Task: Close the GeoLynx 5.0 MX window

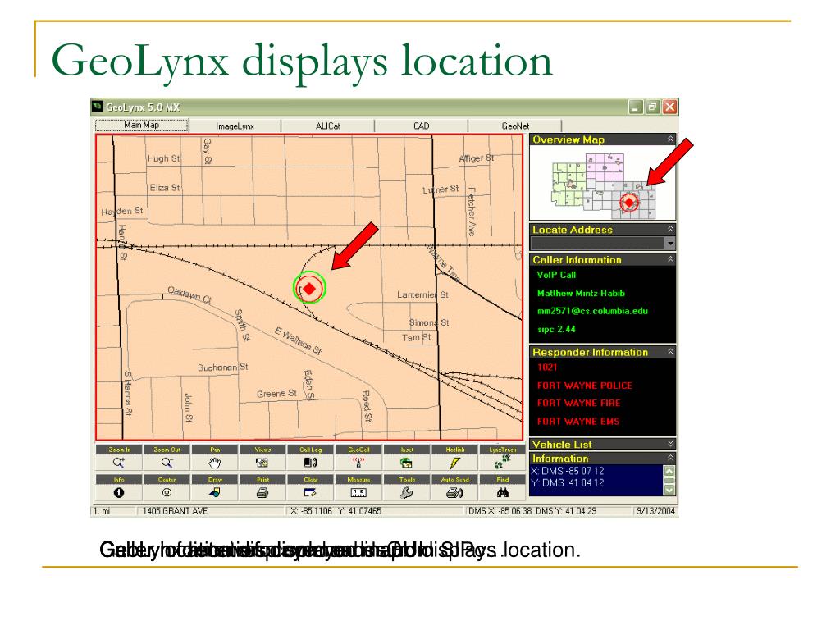Action: coord(669,107)
